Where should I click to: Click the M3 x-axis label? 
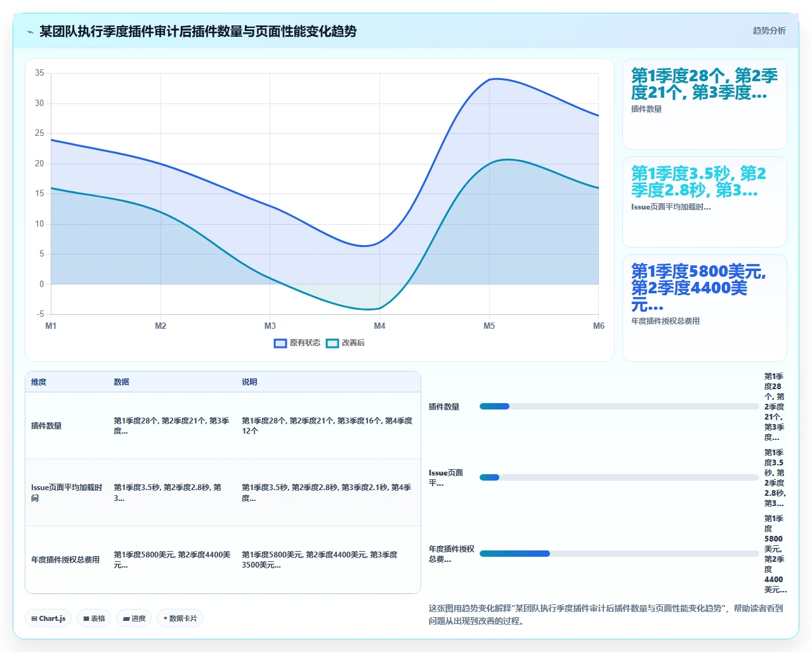(270, 326)
